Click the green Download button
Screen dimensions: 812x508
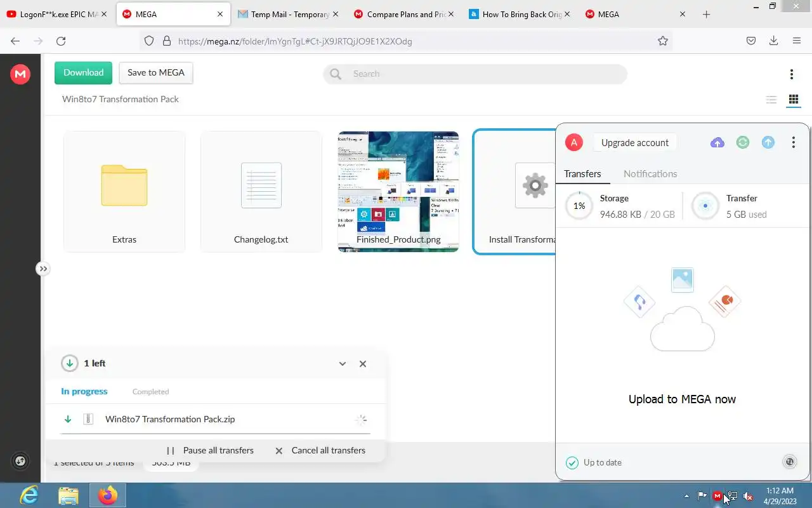(83, 72)
